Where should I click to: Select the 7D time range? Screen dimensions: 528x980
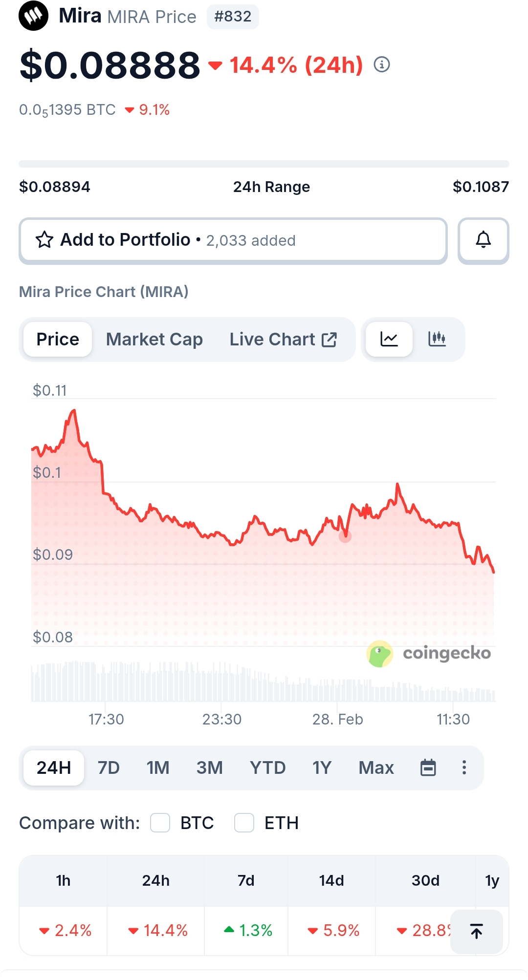pos(109,767)
